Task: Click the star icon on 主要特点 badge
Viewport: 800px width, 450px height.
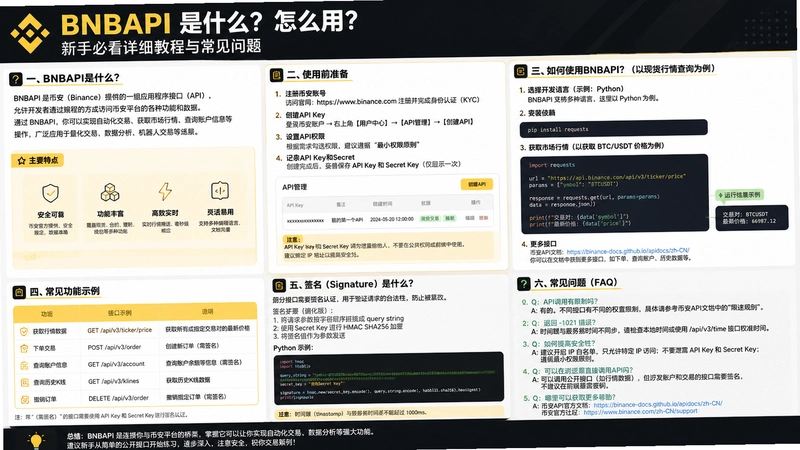Action: pyautogui.click(x=21, y=161)
